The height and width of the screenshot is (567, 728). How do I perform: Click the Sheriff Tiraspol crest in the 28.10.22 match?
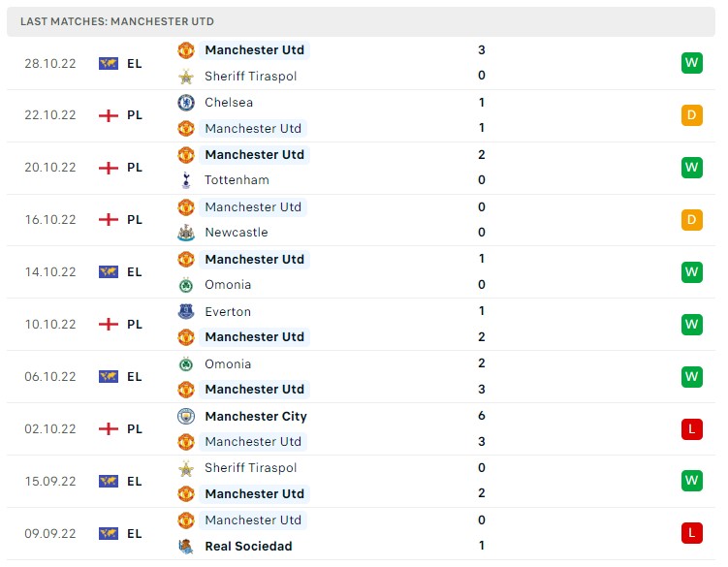(186, 77)
